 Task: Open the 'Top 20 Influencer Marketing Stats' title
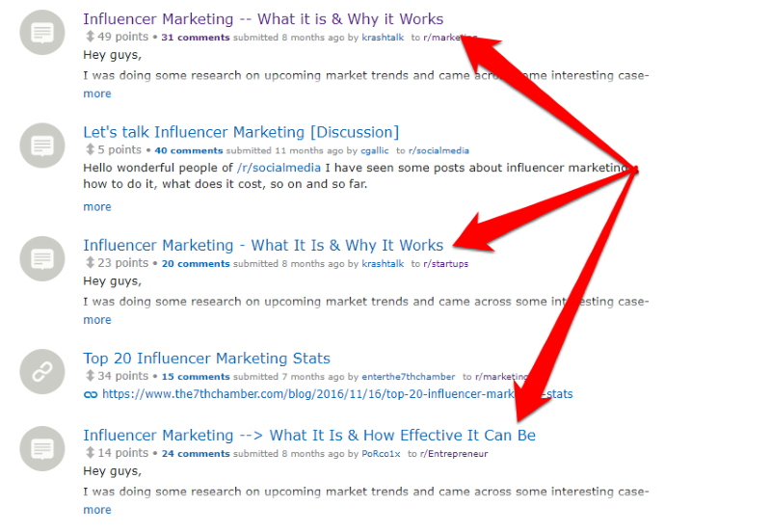pos(206,358)
